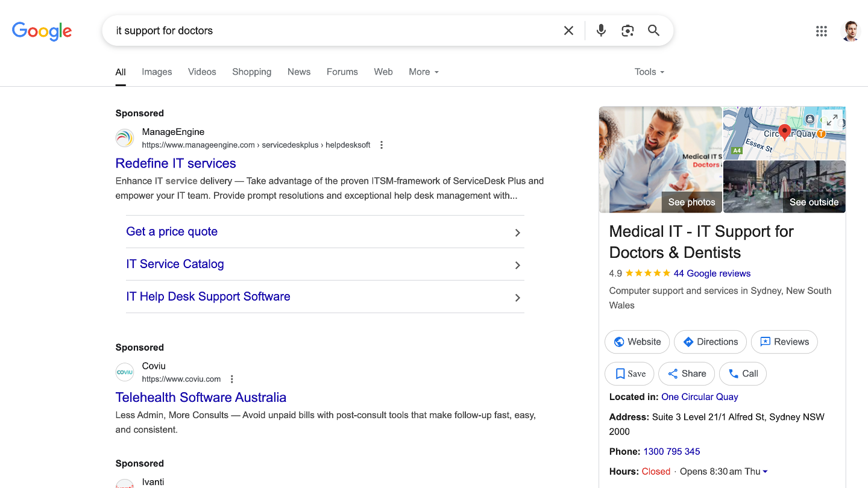Screen dimensions: 868x488
Task: Switch to the Forums tab
Action: click(342, 72)
